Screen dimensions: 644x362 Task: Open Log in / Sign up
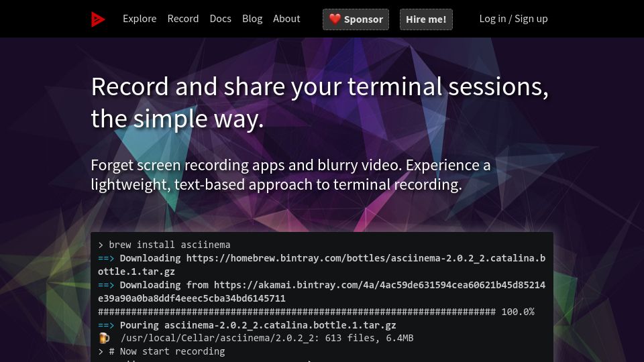[x=513, y=19]
